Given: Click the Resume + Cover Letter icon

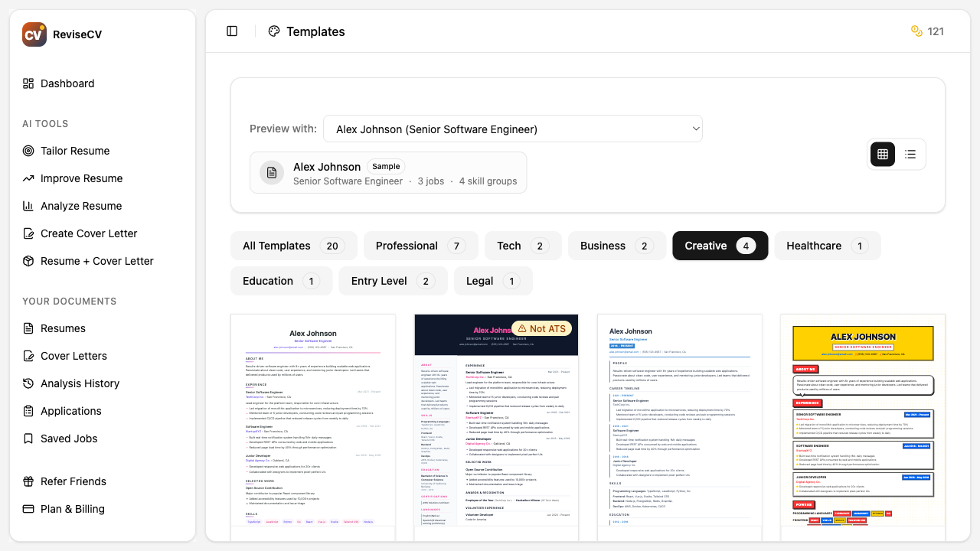Looking at the screenshot, I should [x=28, y=261].
